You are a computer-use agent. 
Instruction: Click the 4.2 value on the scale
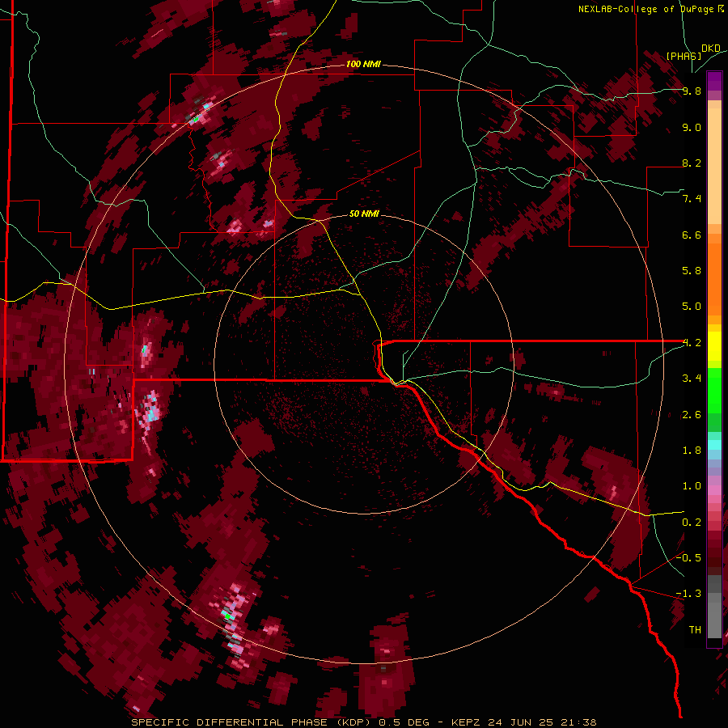692,343
